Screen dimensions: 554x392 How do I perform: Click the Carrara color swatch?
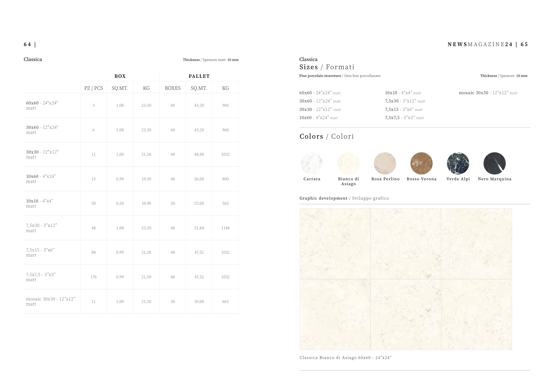(312, 163)
